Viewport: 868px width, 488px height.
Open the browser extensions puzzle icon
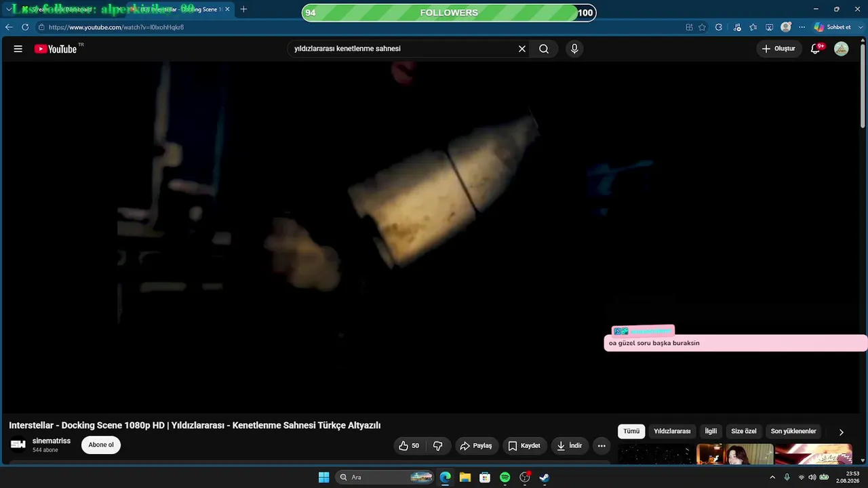click(x=719, y=27)
